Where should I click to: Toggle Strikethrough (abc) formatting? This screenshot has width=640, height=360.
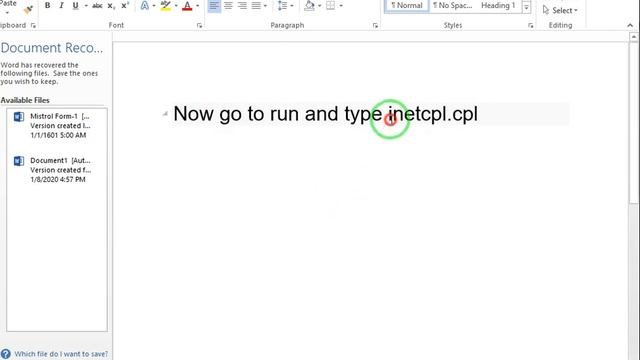click(97, 6)
